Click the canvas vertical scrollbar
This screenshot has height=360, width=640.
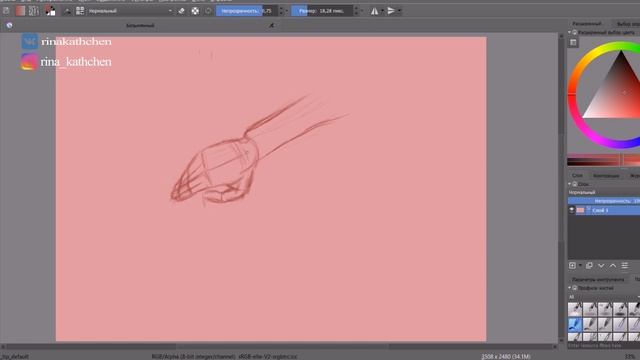click(561, 187)
